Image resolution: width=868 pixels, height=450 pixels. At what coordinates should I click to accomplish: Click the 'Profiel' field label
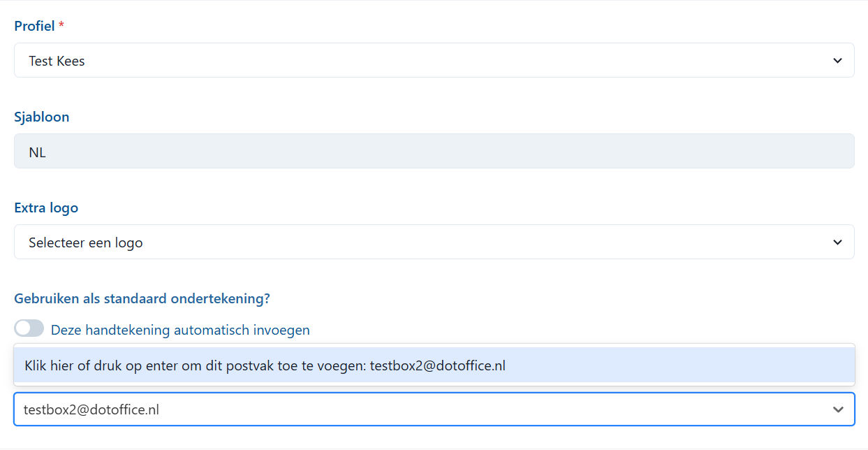[34, 27]
